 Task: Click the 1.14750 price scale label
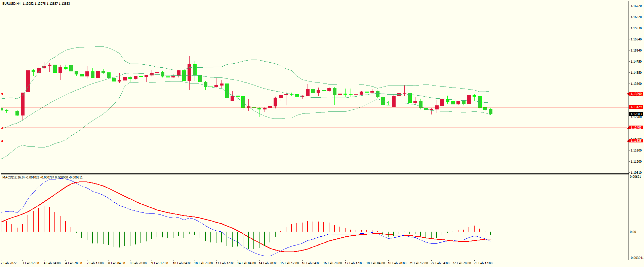pos(636,62)
